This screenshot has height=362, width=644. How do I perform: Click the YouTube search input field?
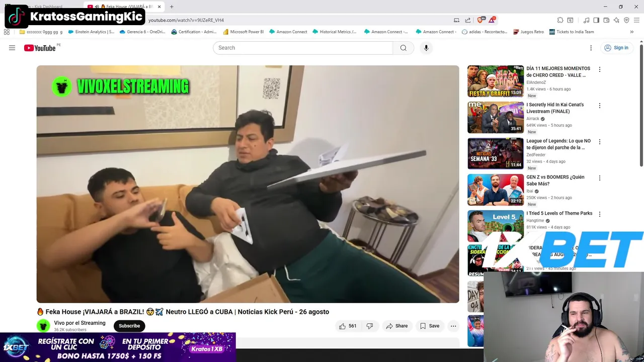(303, 48)
